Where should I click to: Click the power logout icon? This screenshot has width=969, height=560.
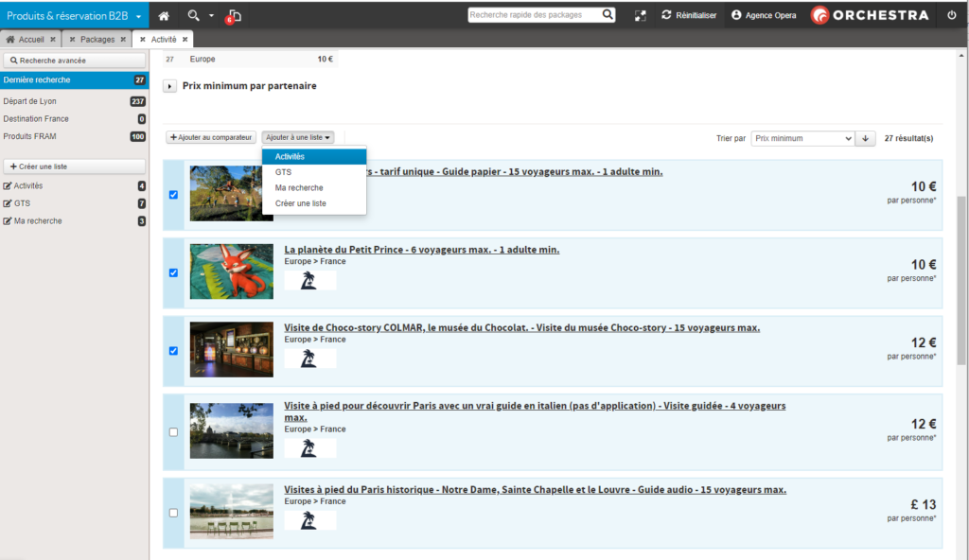pos(951,15)
